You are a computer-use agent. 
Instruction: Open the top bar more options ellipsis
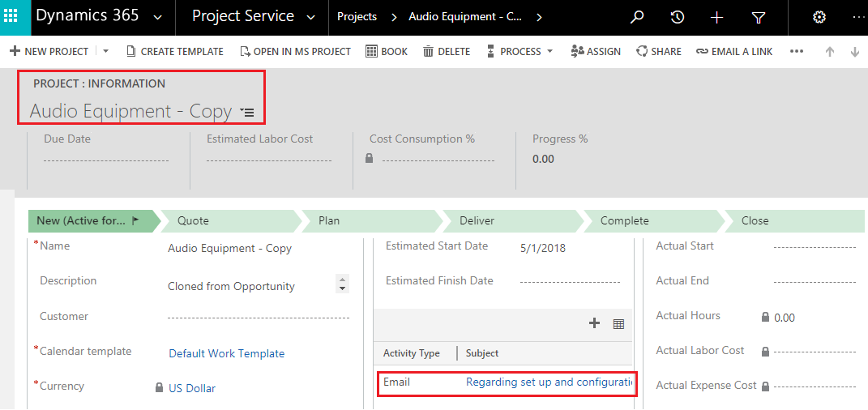(860, 18)
